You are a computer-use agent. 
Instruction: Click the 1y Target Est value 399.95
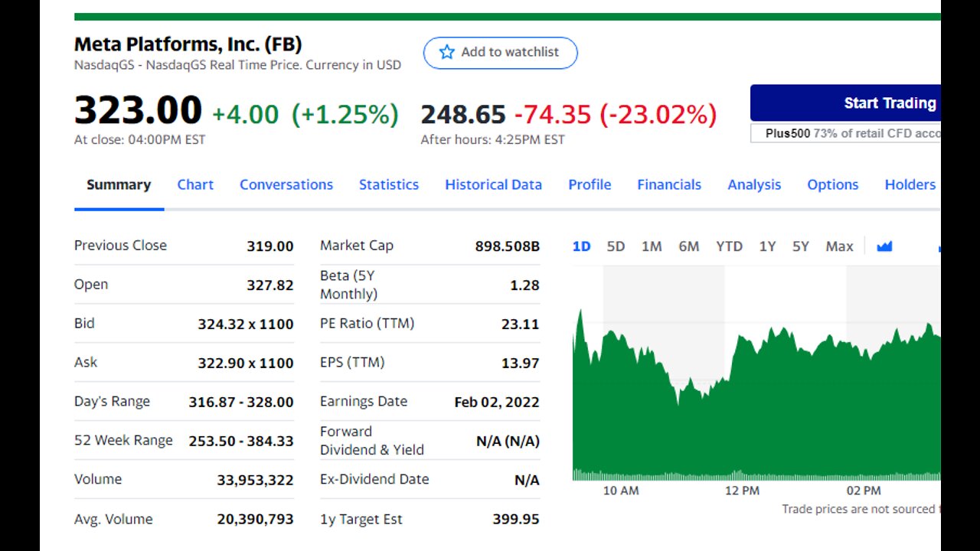(x=516, y=519)
